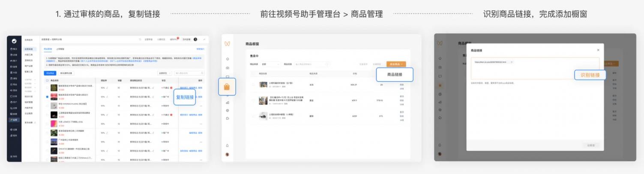Open the product thumbnail priced ¥39.9
The height and width of the screenshot is (174, 644).
263,101
